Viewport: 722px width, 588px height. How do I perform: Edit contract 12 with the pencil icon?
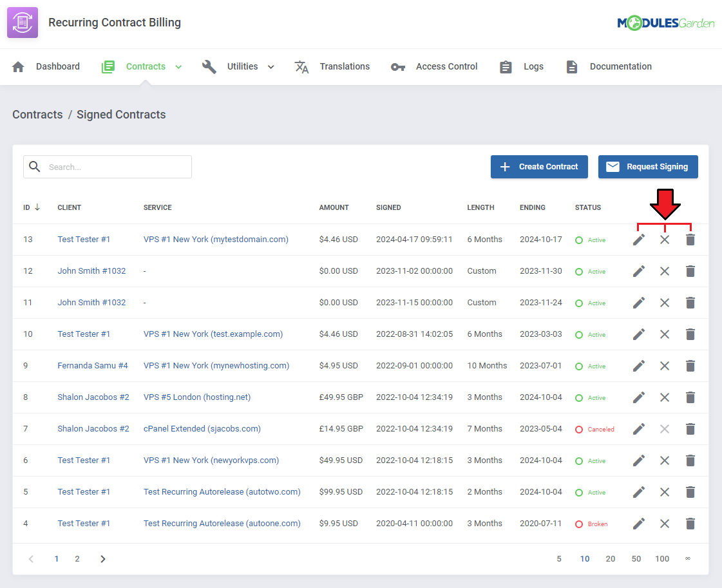tap(639, 271)
